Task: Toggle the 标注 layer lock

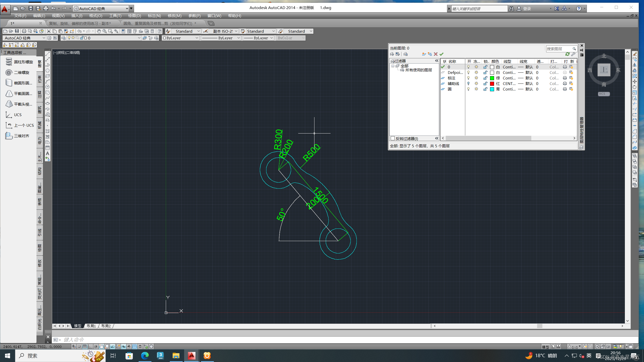Action: point(485,78)
